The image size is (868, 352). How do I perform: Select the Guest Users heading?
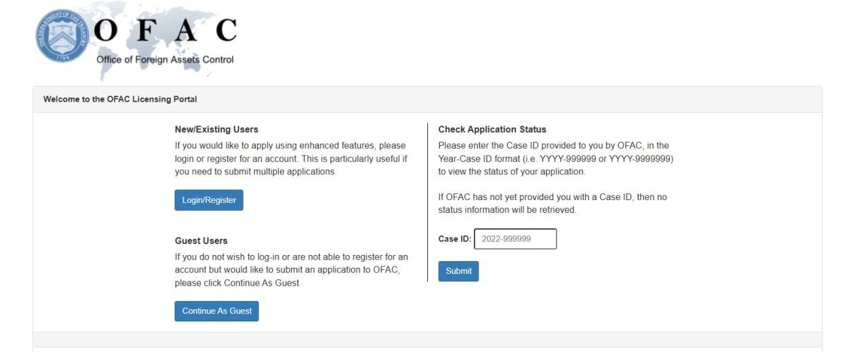coord(201,241)
